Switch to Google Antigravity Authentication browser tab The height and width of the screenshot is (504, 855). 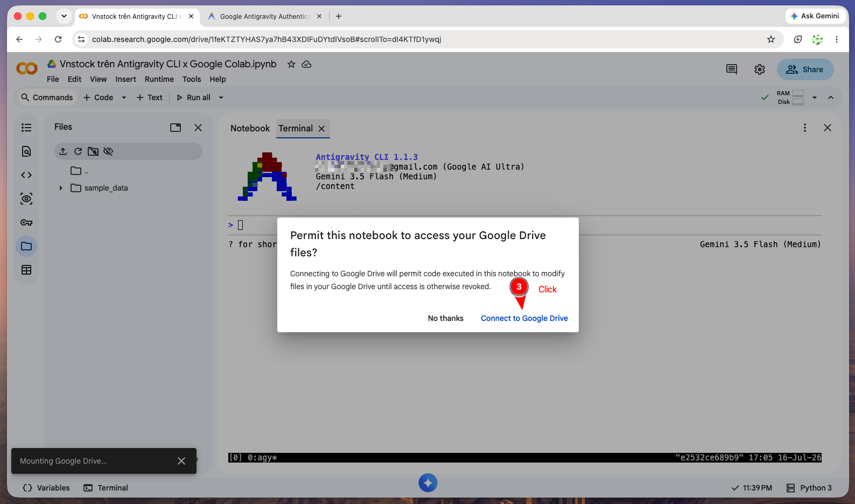(264, 16)
